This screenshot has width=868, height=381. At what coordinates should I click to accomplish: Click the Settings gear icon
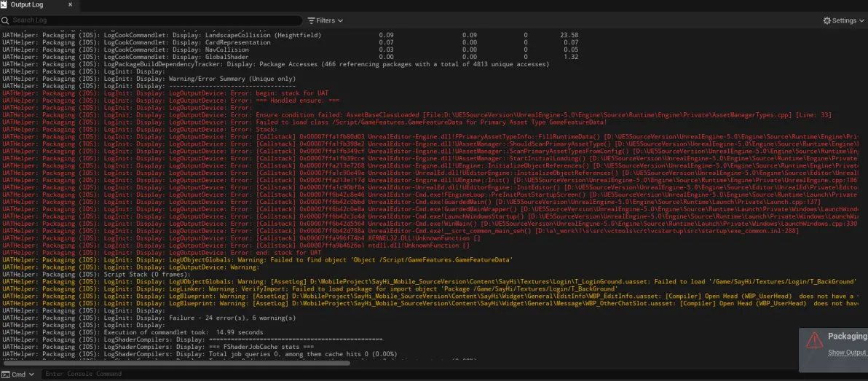826,20
